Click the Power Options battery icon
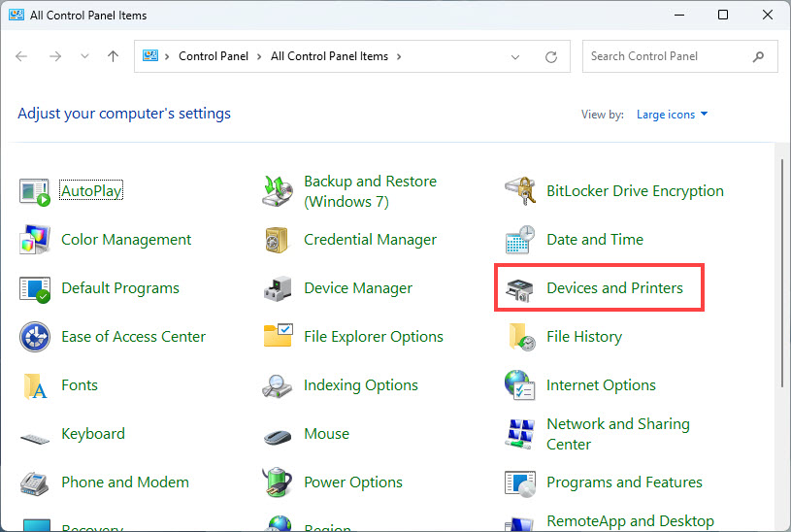Viewport: 791px width, 532px height. pyautogui.click(x=278, y=482)
